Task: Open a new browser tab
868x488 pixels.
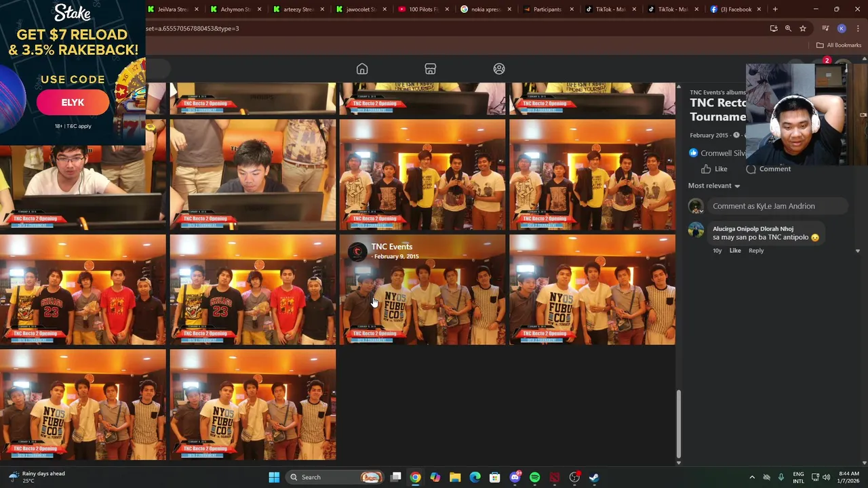Action: [775, 9]
